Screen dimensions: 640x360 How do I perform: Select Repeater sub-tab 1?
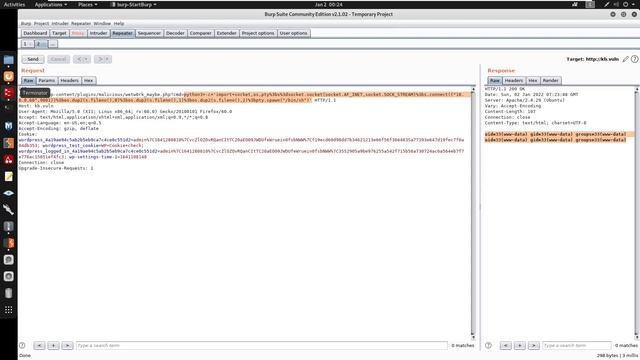27,44
